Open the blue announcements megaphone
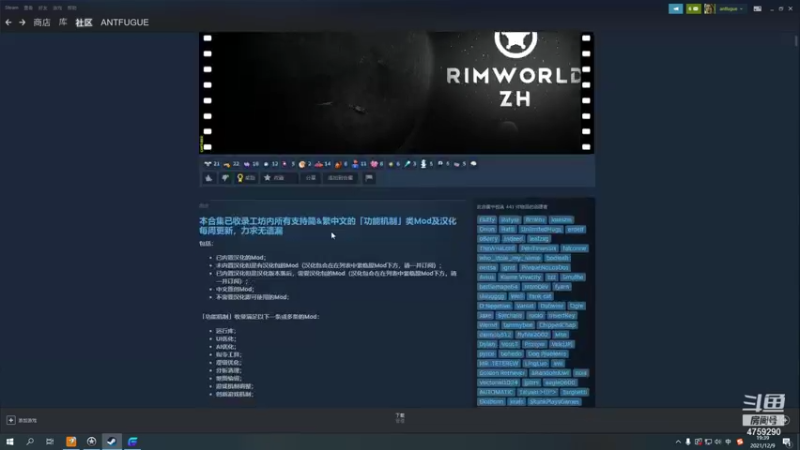This screenshot has height=450, width=800. (x=676, y=9)
